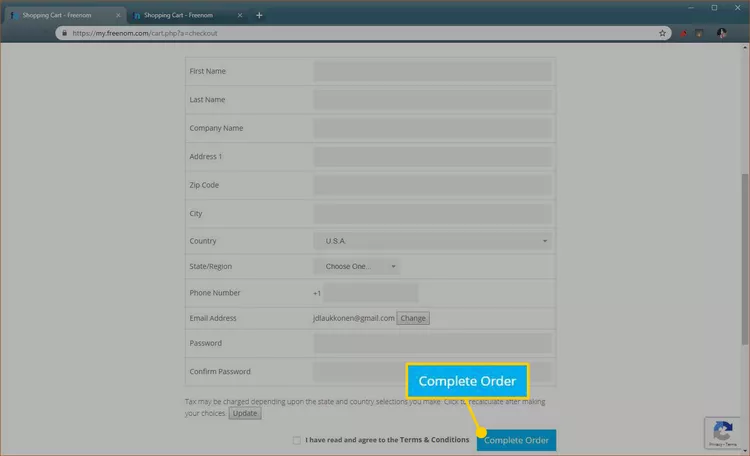Image resolution: width=750 pixels, height=456 pixels.
Task: Open the user profile avatar in Chrome
Action: [721, 33]
